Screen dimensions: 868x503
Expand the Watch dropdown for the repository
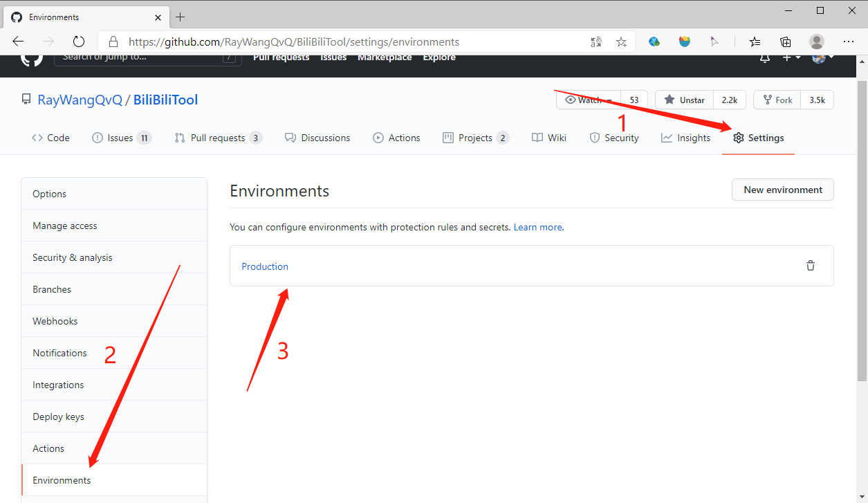coord(589,100)
